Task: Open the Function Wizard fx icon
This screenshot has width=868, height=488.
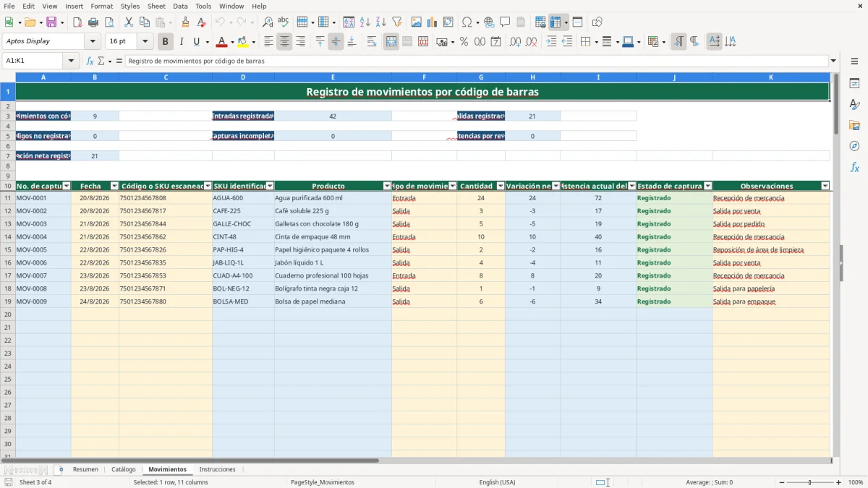Action: 90,61
